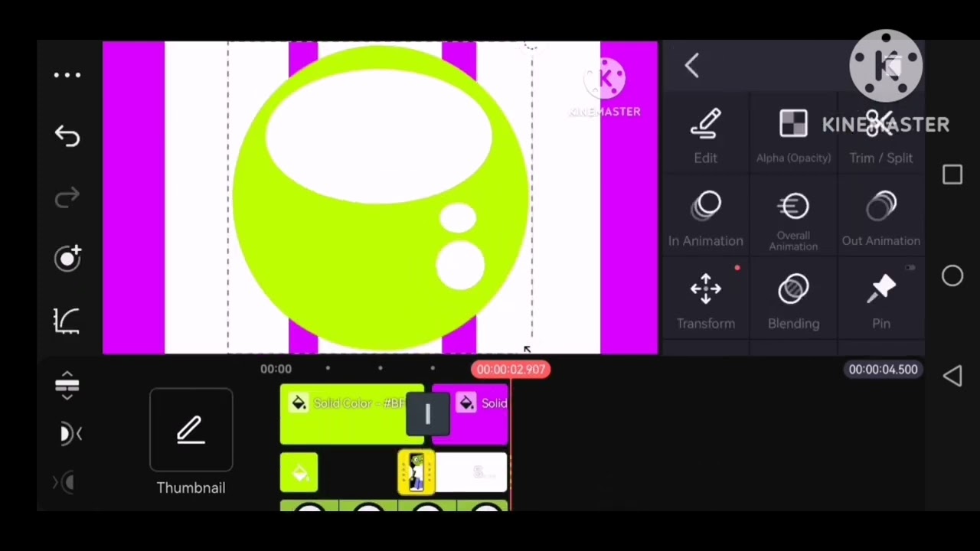Select the yellow-bordered image layer
The image size is (980, 551).
click(416, 472)
